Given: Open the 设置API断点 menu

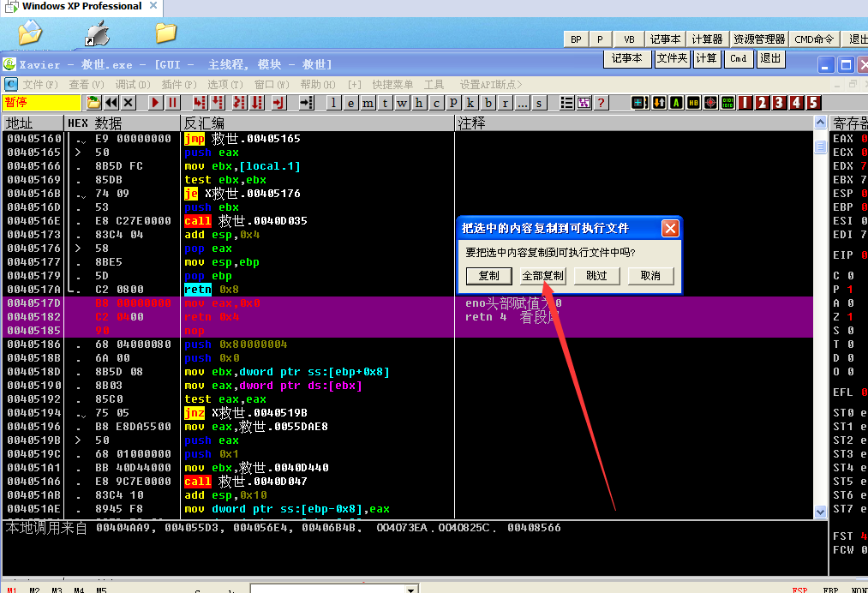Looking at the screenshot, I should (490, 84).
